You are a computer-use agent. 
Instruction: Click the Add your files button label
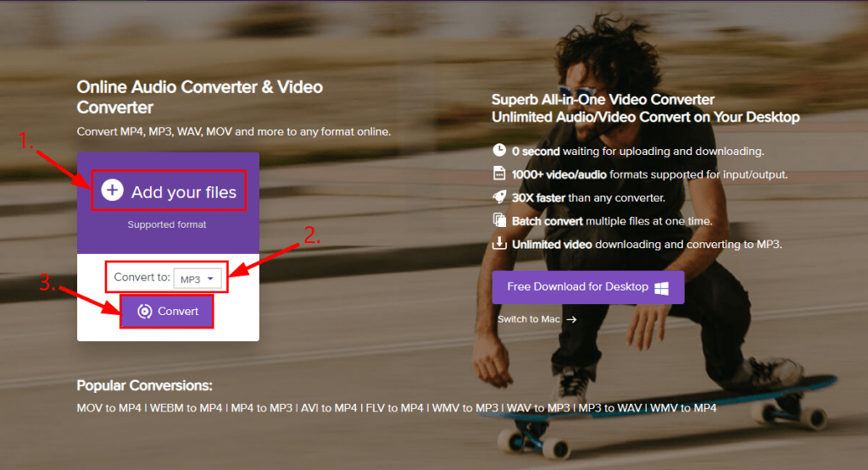184,192
